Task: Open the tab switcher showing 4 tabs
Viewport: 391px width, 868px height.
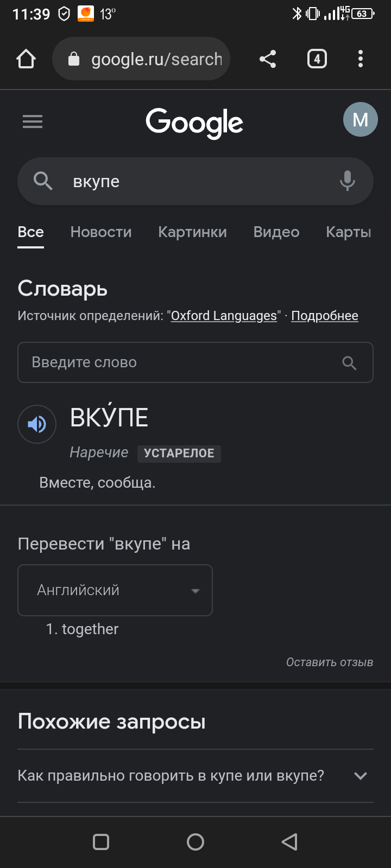Action: pyautogui.click(x=317, y=59)
